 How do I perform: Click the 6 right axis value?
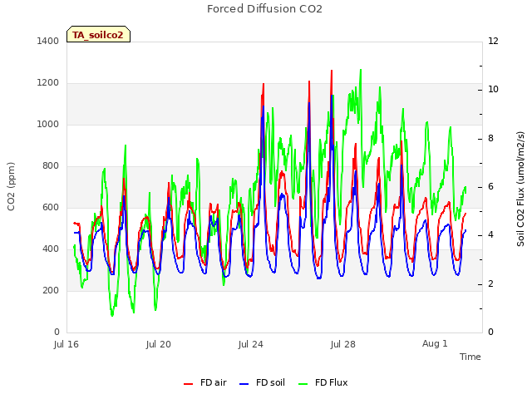click(490, 187)
